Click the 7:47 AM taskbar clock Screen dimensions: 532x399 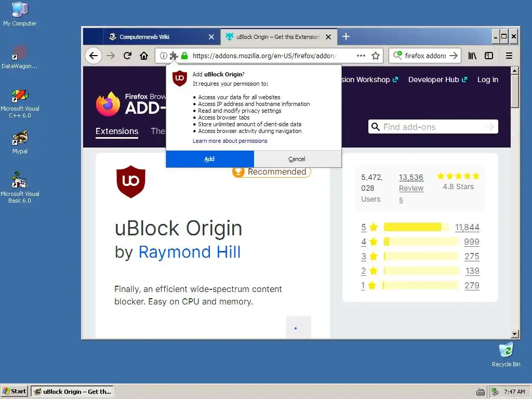[x=514, y=392]
